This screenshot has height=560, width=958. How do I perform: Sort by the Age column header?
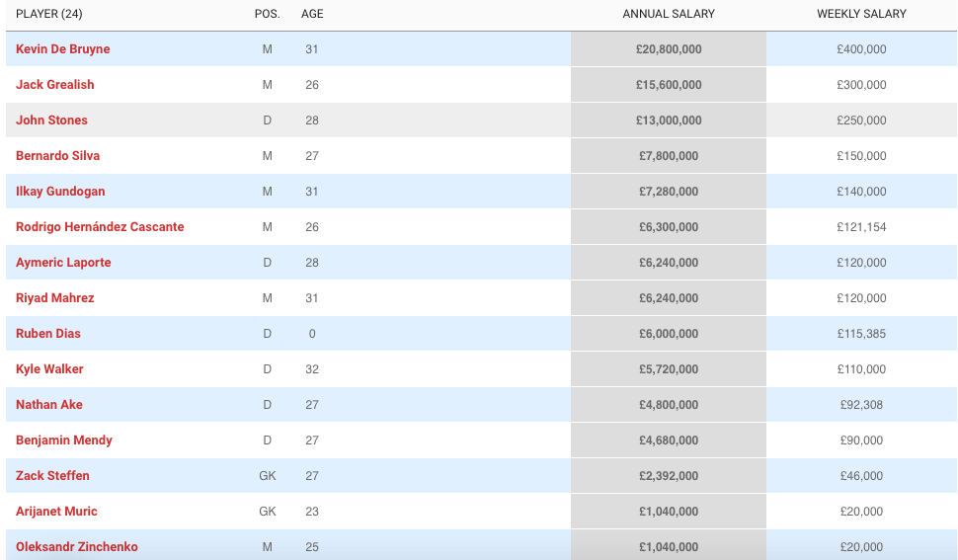click(312, 14)
